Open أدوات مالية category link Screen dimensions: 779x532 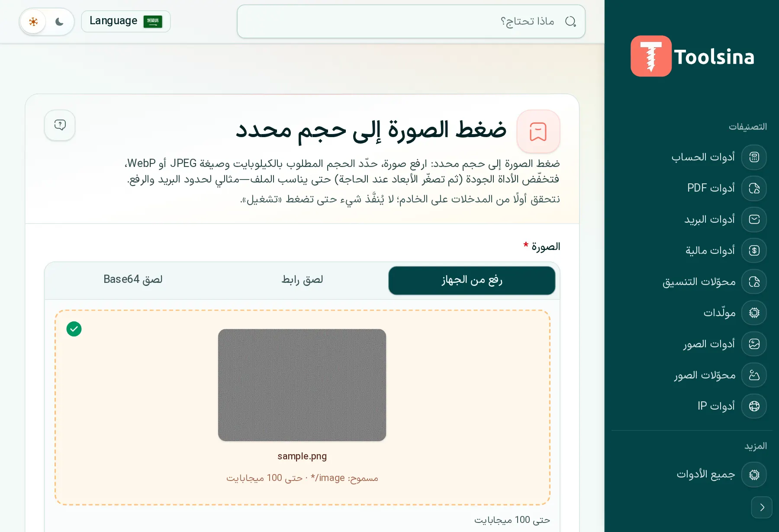(x=710, y=250)
